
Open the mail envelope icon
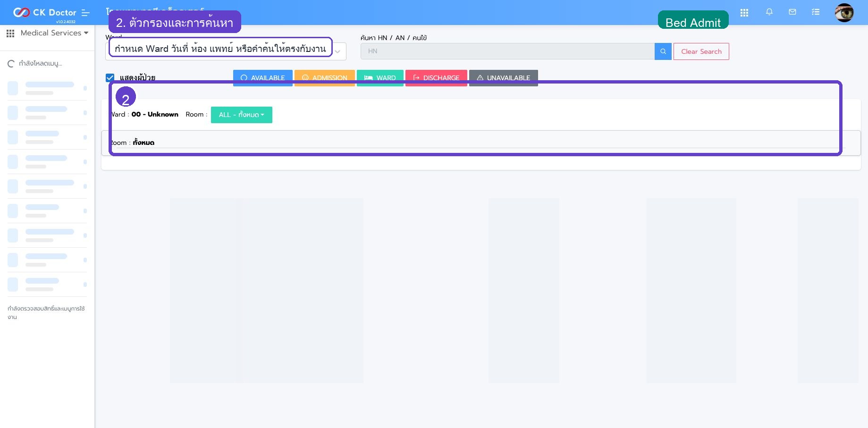coord(792,12)
